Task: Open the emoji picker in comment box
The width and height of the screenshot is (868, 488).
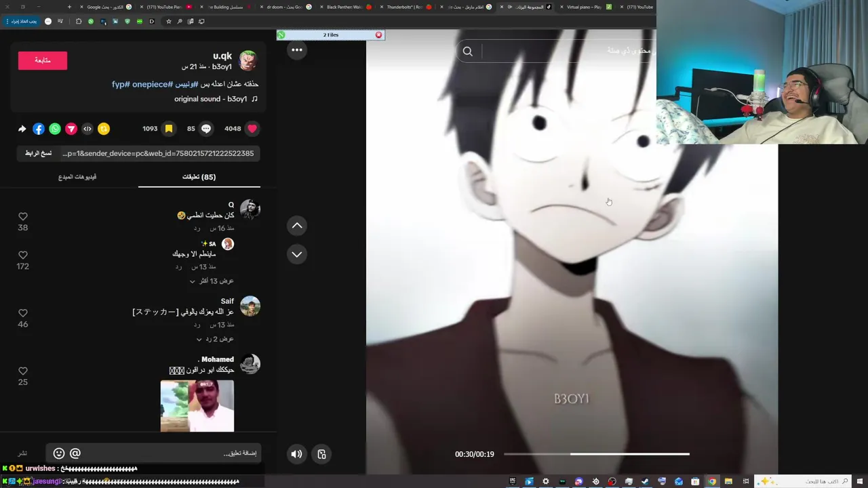Action: [x=59, y=453]
